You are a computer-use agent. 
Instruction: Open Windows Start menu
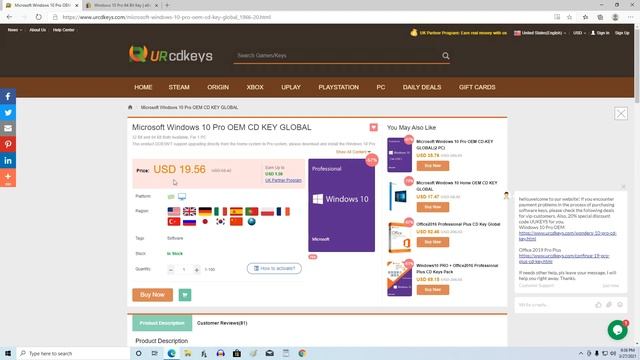click(x=8, y=353)
